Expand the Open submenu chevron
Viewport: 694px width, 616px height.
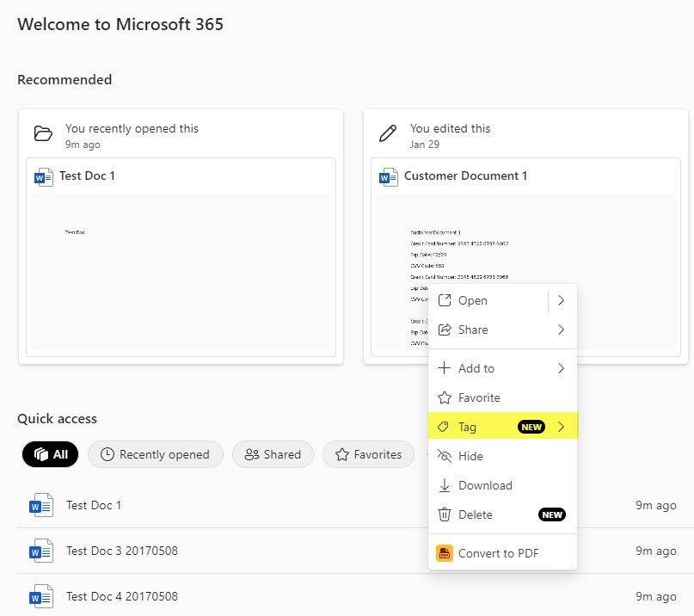(x=562, y=300)
